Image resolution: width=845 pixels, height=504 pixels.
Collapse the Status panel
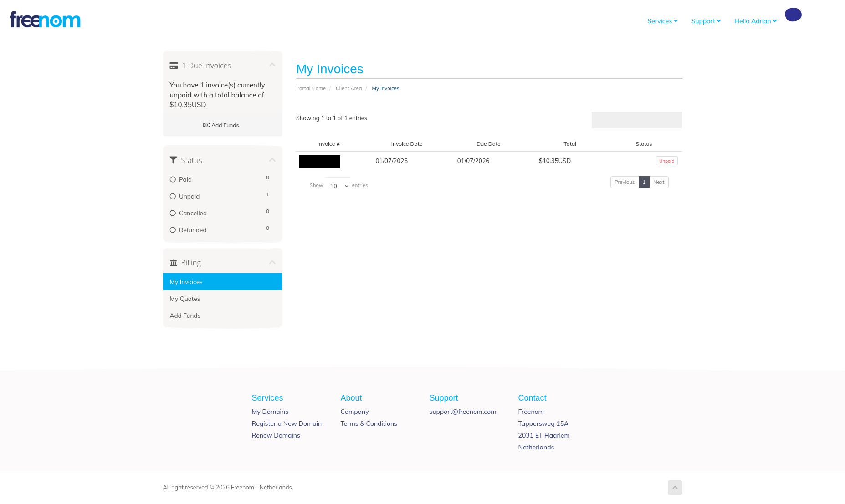pyautogui.click(x=272, y=160)
